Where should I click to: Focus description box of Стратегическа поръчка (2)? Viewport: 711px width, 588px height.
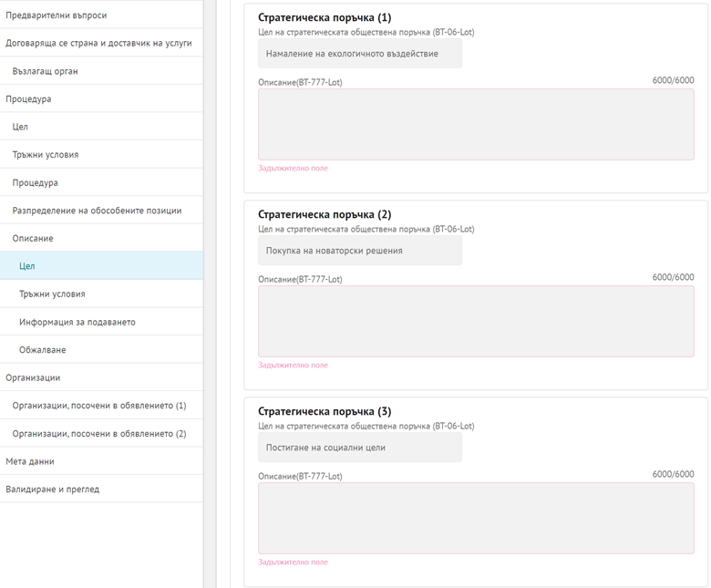(x=476, y=321)
